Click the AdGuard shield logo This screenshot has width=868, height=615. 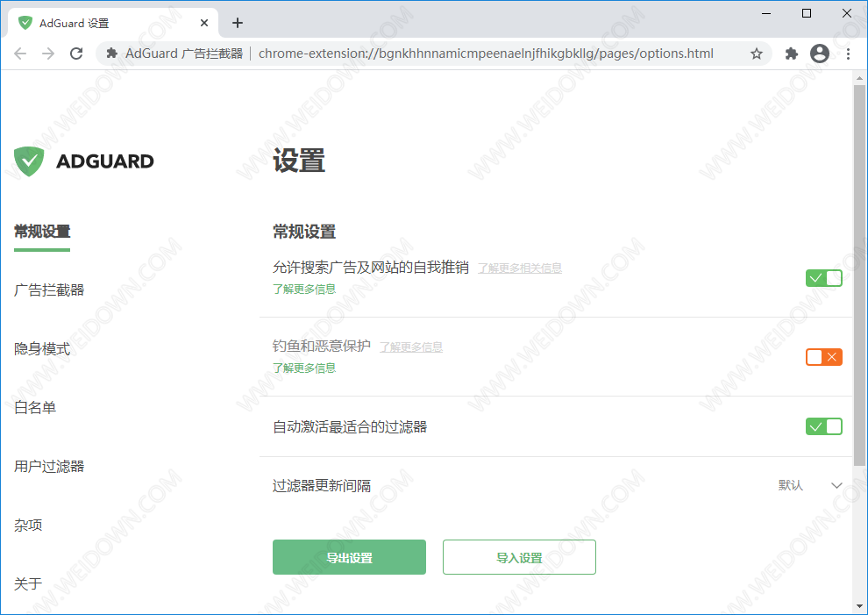29,161
